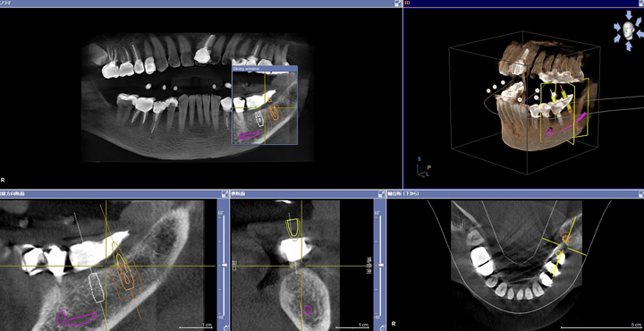This screenshot has height=331, width=644.
Task: Click the tangential view angle slider handle
Action: point(225,266)
